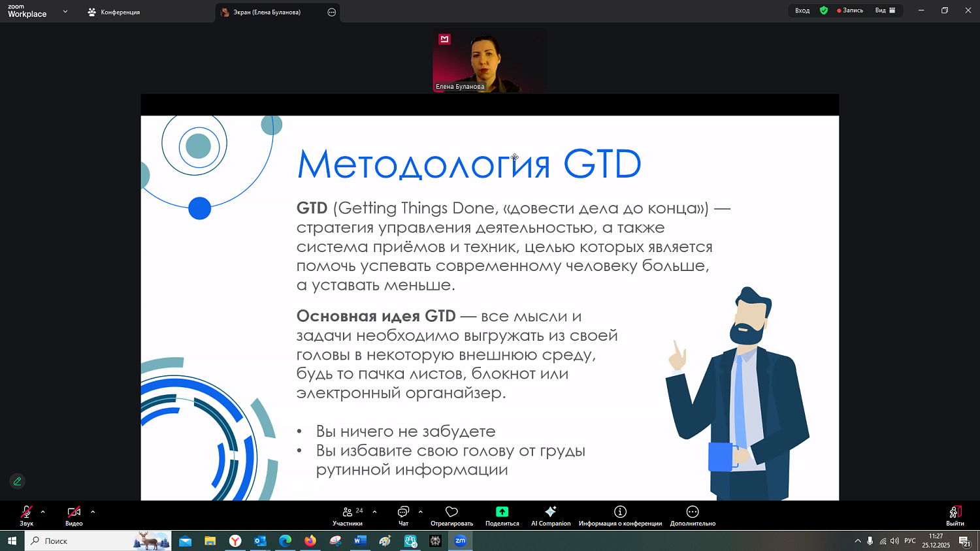Click the security shield in the title bar

[824, 10]
